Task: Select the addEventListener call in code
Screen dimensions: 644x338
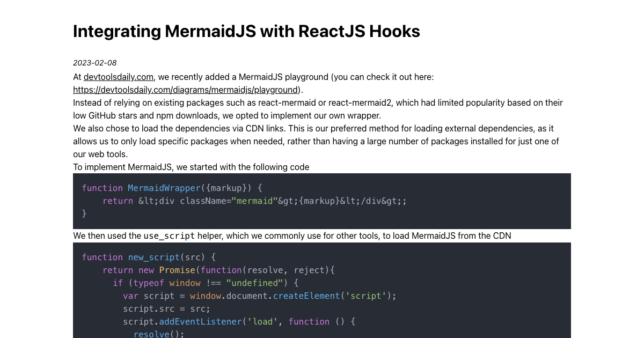Action: 200,321
